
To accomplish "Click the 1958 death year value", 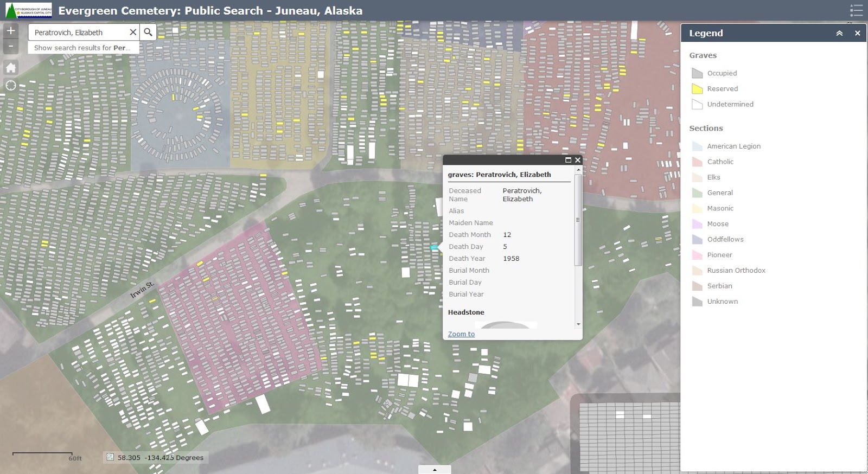I will (511, 259).
